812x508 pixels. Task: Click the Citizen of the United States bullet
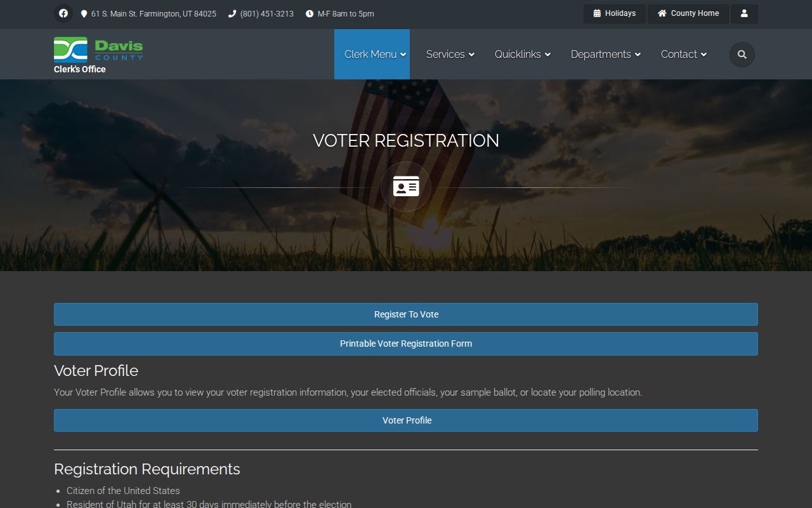[x=123, y=491]
